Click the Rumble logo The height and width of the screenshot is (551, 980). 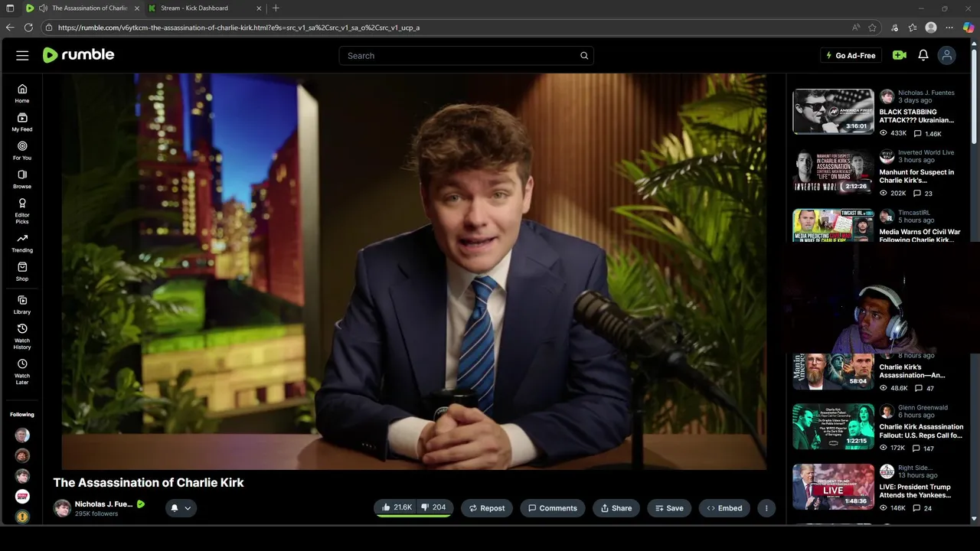click(x=78, y=55)
